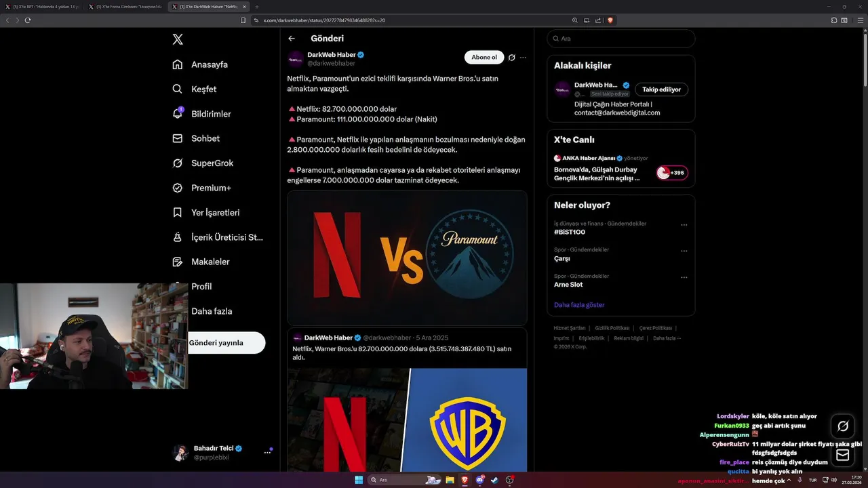Open the floating Grok button
This screenshot has height=488, width=868.
pos(843,426)
